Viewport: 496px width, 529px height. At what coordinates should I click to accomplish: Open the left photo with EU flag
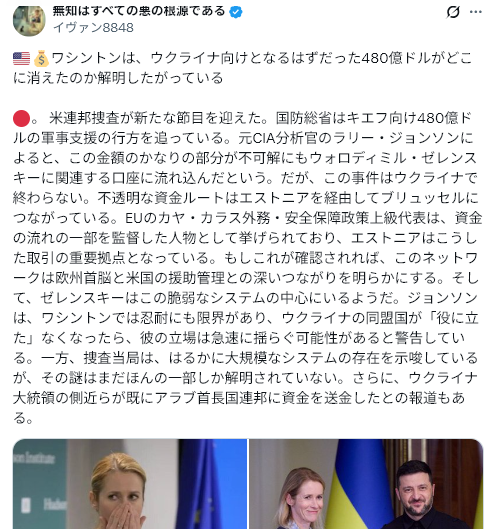click(x=130, y=484)
